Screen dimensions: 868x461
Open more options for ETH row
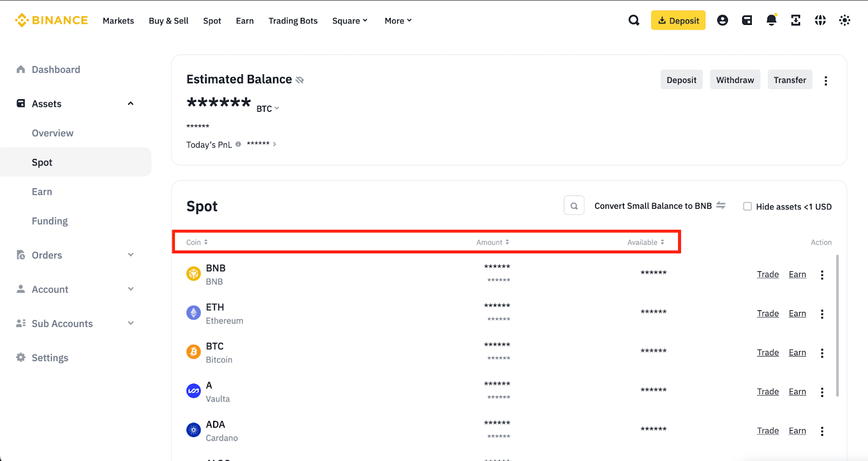point(822,313)
